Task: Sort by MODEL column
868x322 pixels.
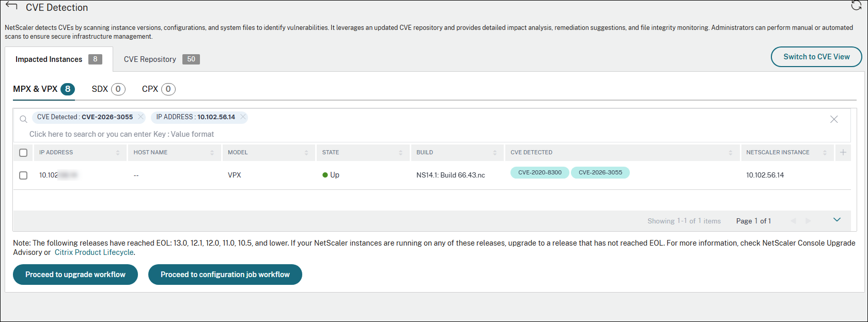Action: (306, 153)
